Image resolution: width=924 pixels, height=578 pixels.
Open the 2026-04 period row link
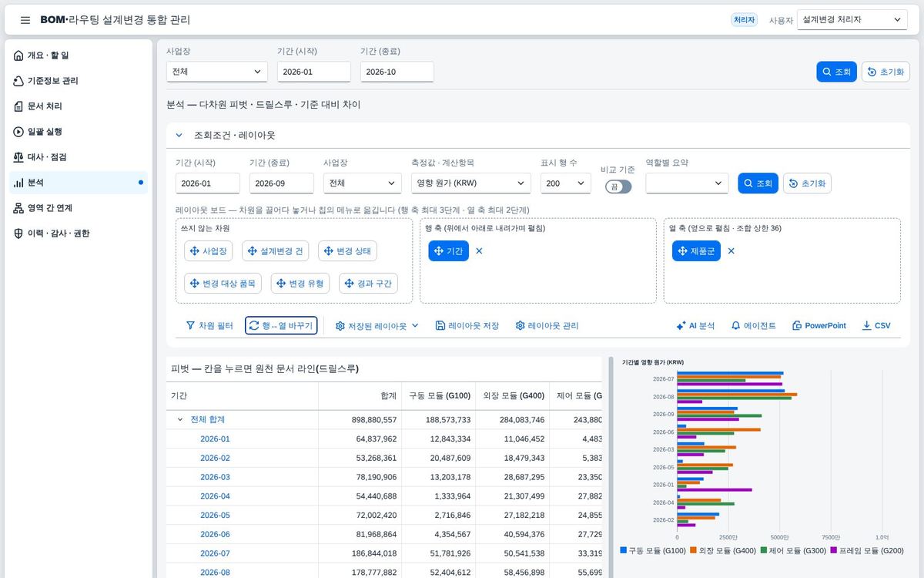[x=215, y=496]
